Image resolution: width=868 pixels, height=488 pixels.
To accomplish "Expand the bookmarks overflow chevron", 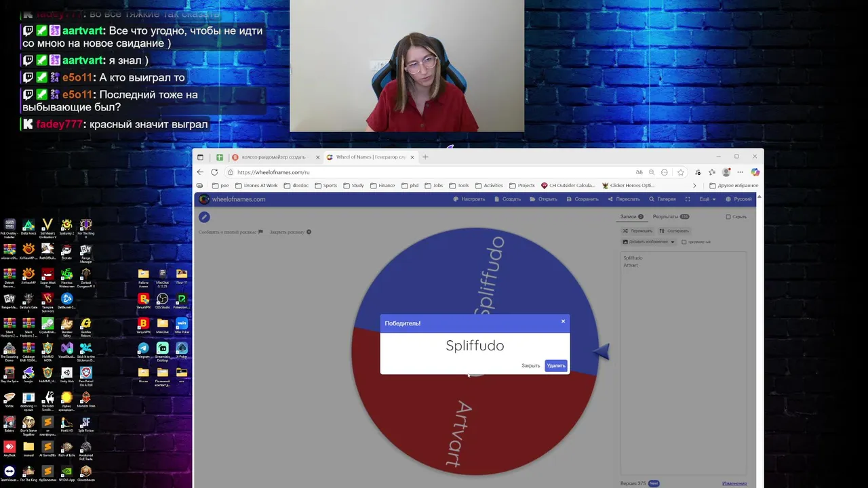I will pos(694,185).
